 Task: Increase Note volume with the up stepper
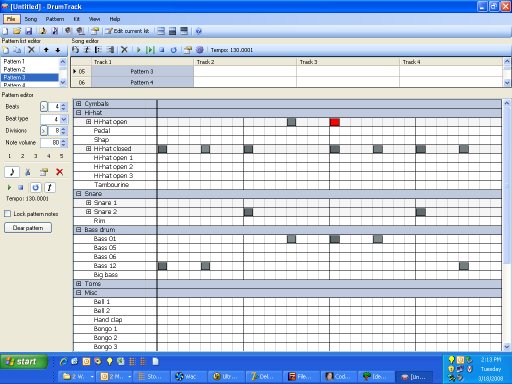click(64, 141)
